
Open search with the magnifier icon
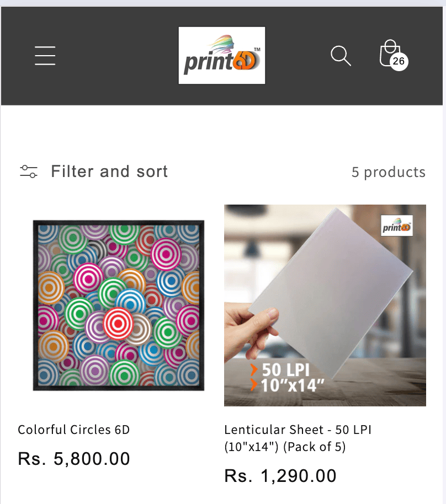[x=341, y=56]
